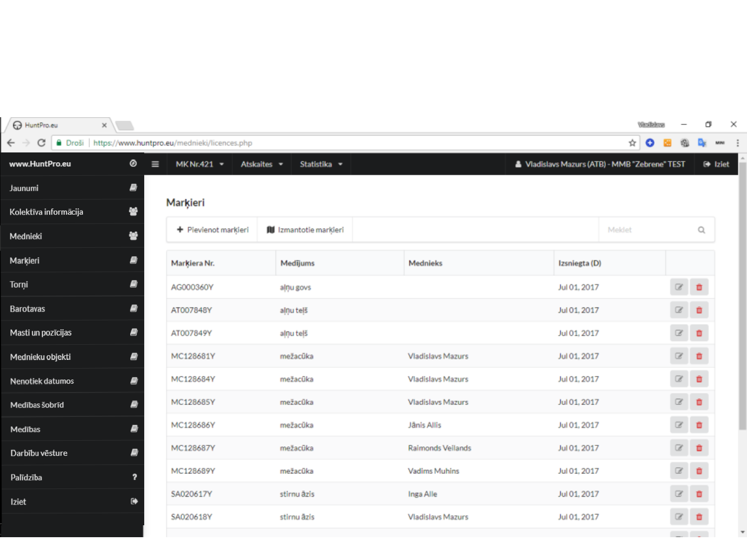Delete marker MC128684Y
This screenshot has width=747, height=560.
[x=699, y=379]
